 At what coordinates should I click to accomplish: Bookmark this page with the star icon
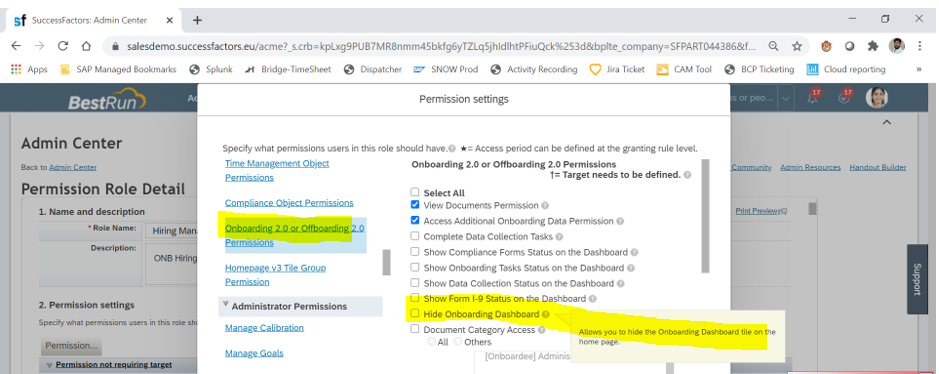(797, 46)
